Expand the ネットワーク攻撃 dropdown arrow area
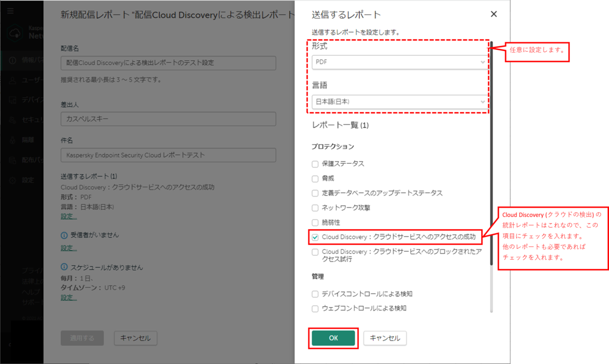This screenshot has width=609, height=364. (315, 207)
